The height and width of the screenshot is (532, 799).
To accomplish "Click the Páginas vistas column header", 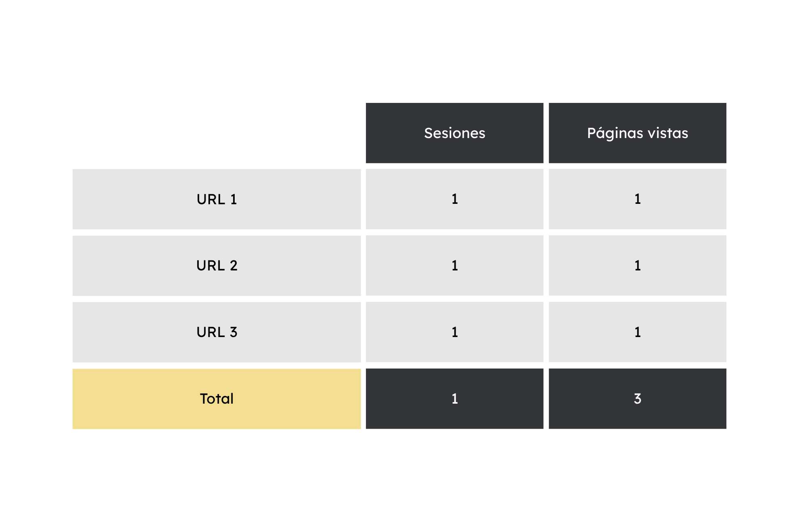I will tap(637, 133).
